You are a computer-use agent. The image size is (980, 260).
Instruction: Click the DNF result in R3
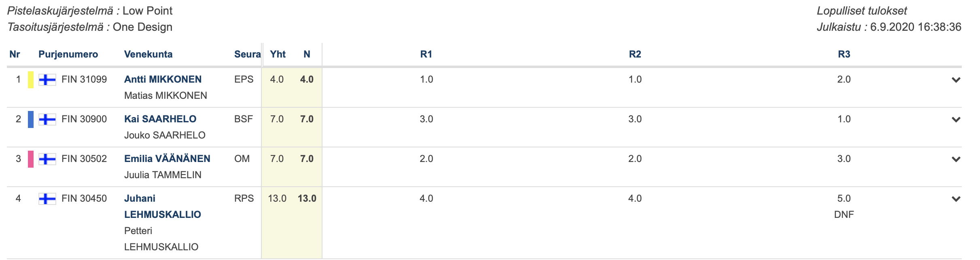[844, 215]
